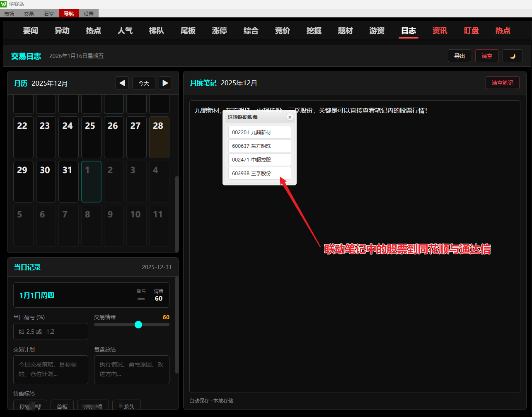532x417 pixels.
Task: Select greyed calendar day 4
Action: pos(159,181)
